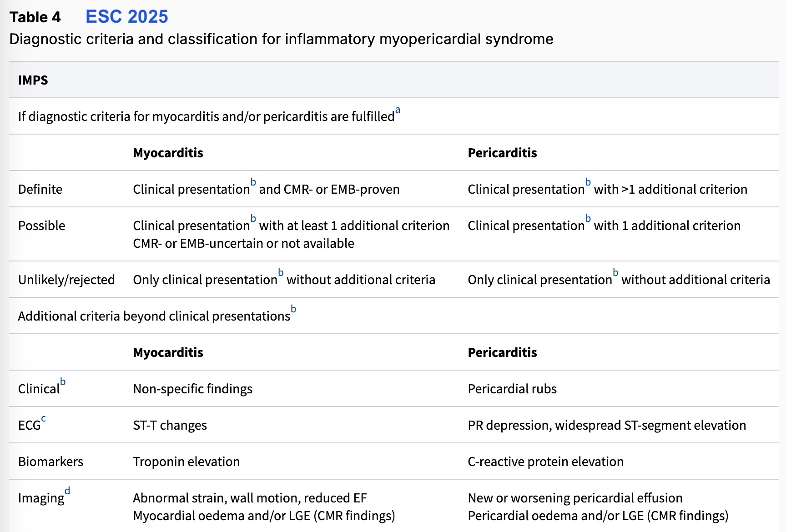Select the 'Pericardial rubs' cell
This screenshot has height=532, width=786.
pyautogui.click(x=512, y=389)
